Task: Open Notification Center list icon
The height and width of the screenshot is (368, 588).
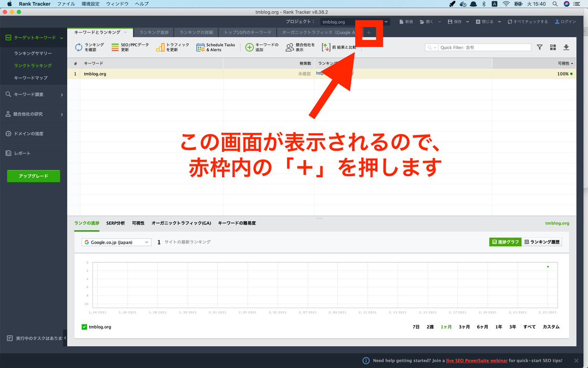Action: click(577, 4)
